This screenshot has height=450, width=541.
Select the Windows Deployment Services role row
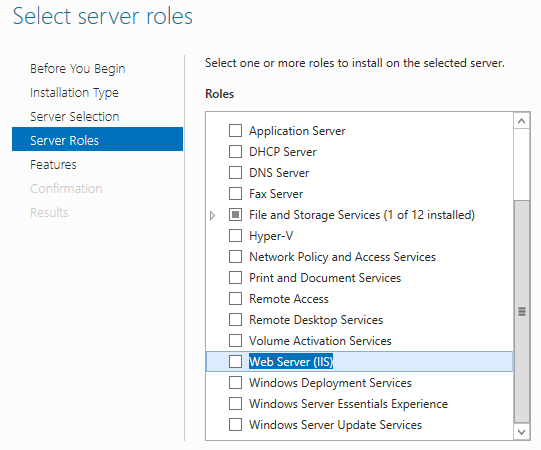[359, 383]
